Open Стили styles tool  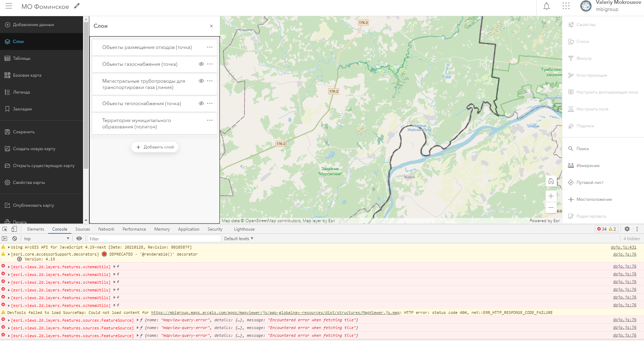pyautogui.click(x=603, y=41)
